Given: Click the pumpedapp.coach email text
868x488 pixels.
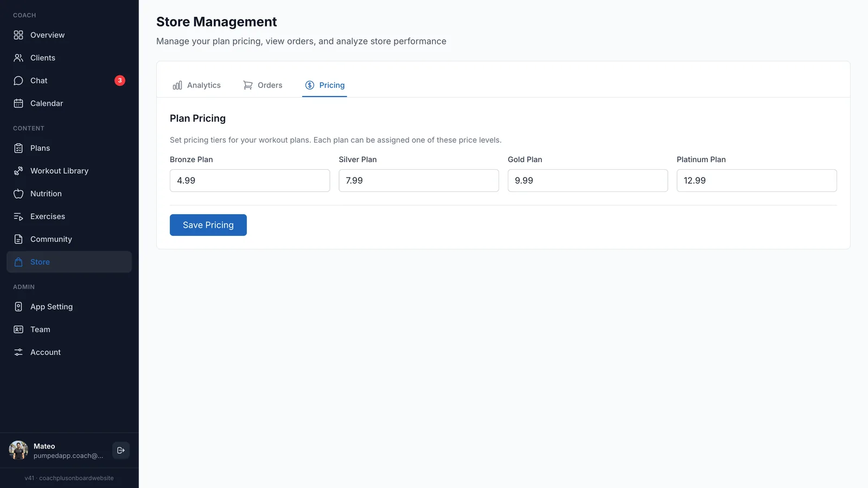Looking at the screenshot, I should point(68,456).
